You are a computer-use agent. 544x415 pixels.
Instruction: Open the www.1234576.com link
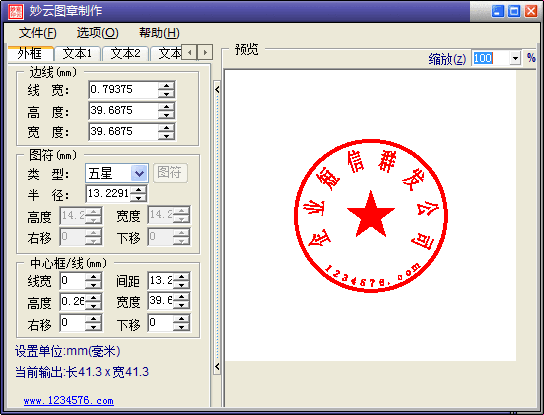pyautogui.click(x=69, y=401)
